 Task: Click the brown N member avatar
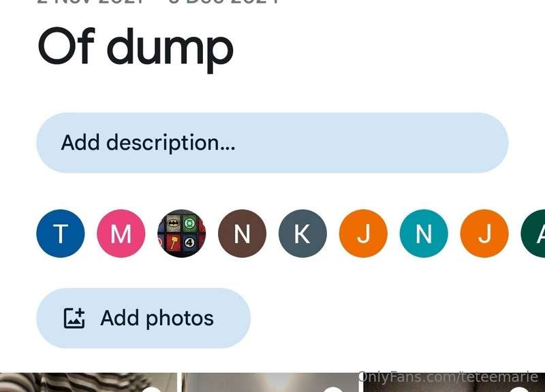(243, 233)
